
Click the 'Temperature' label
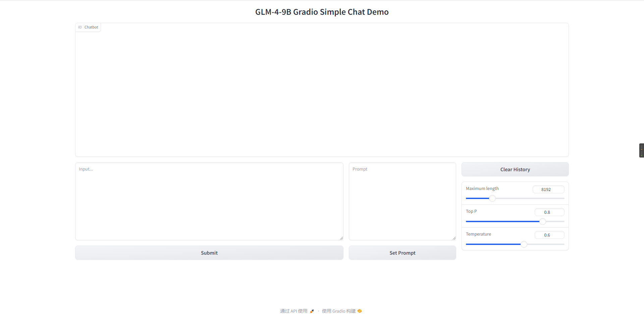coord(478,234)
